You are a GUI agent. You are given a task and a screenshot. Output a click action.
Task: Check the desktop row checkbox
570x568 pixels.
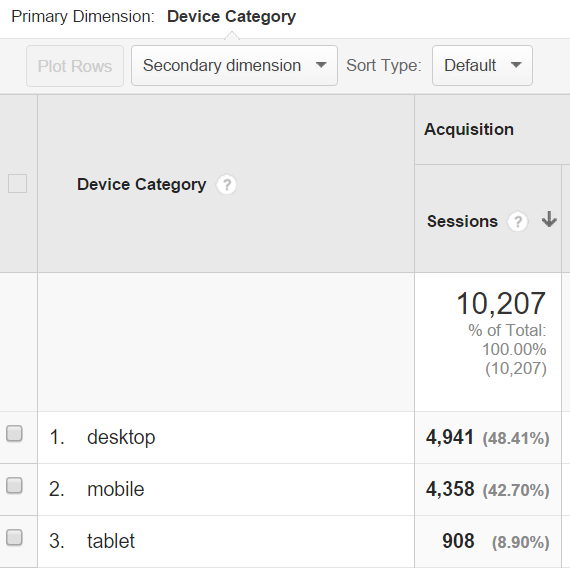point(15,433)
